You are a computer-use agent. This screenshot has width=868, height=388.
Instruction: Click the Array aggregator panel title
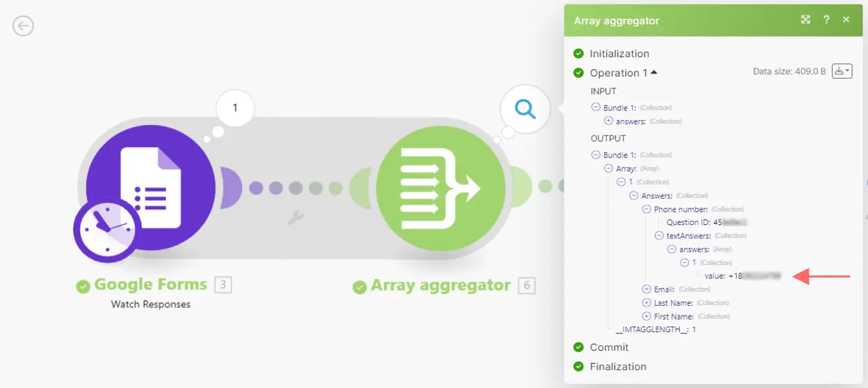[x=616, y=21]
